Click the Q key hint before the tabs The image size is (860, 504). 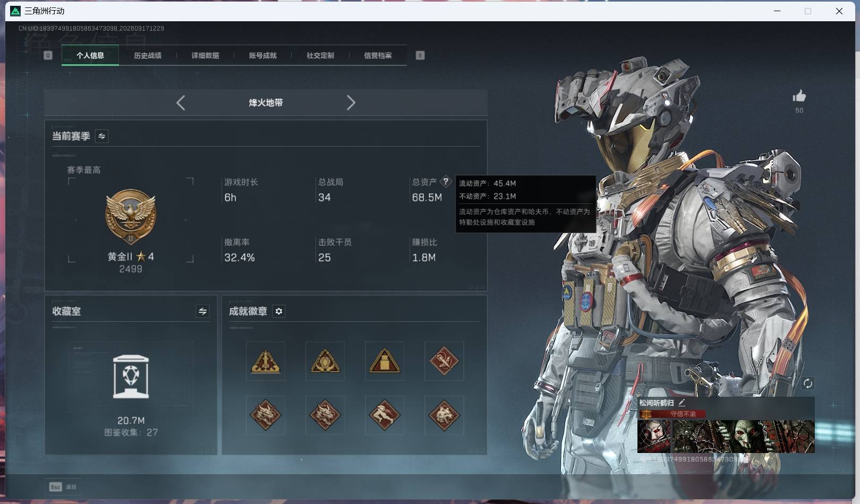[48, 55]
